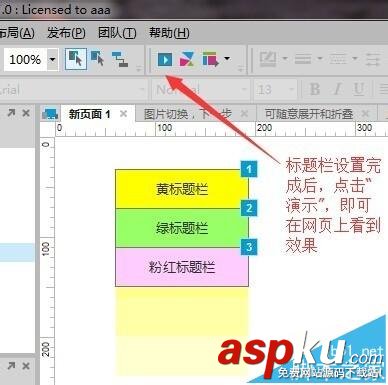Select the intersected selection mode tool
388x385 pixels.
[x=76, y=59]
